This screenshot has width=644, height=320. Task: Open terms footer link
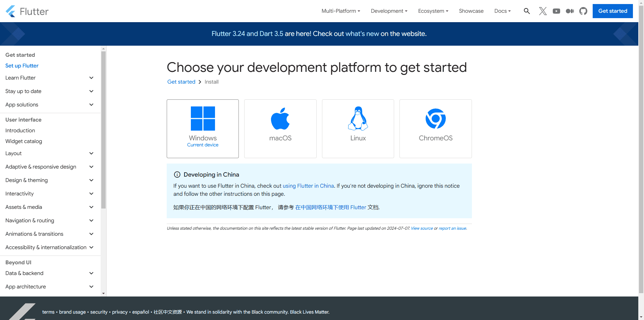[48, 312]
